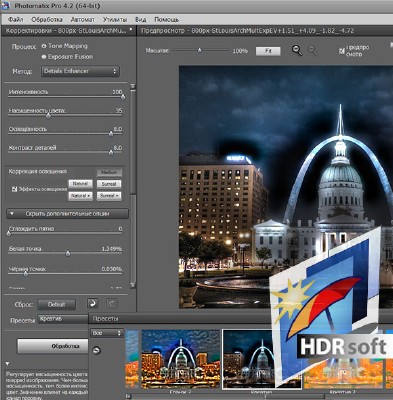
Task: Toggle the Предпросмотр preview checkbox
Action: pyautogui.click(x=341, y=51)
